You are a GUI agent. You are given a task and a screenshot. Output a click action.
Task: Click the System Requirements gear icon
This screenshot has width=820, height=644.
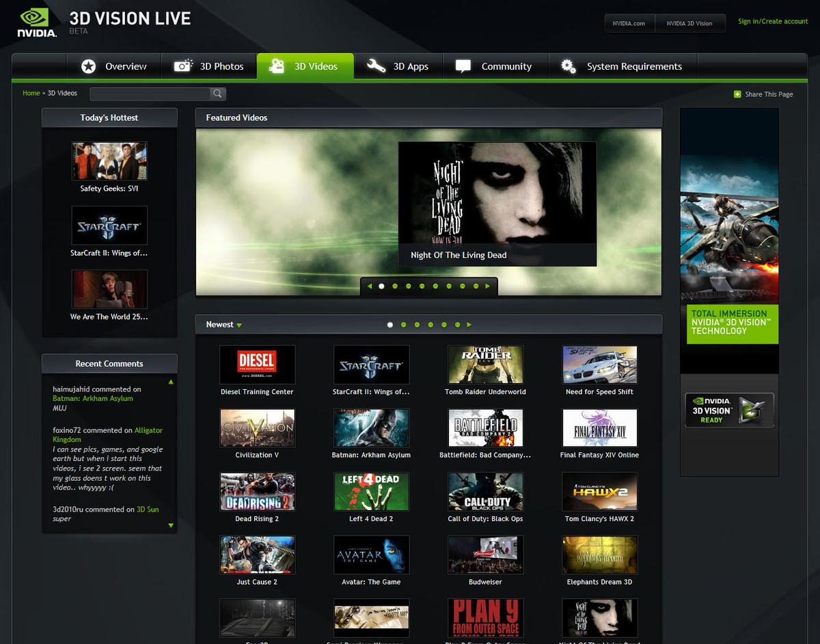click(x=568, y=66)
